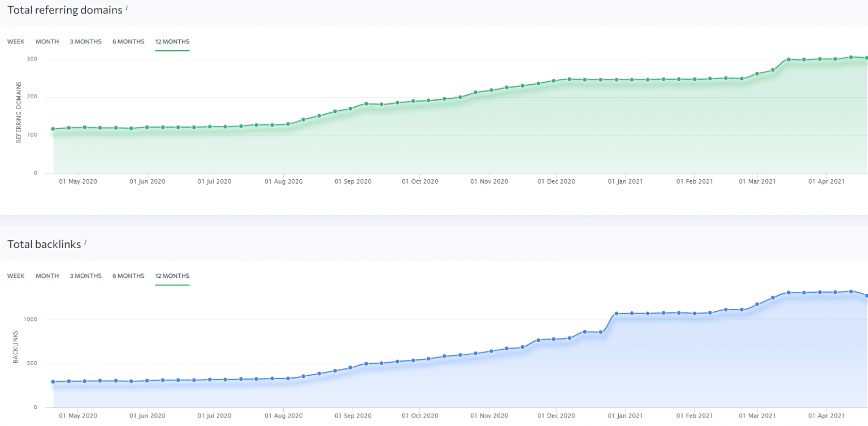868x426 pixels.
Task: Click 01 May 2020 label on backlinks axis
Action: 79,416
